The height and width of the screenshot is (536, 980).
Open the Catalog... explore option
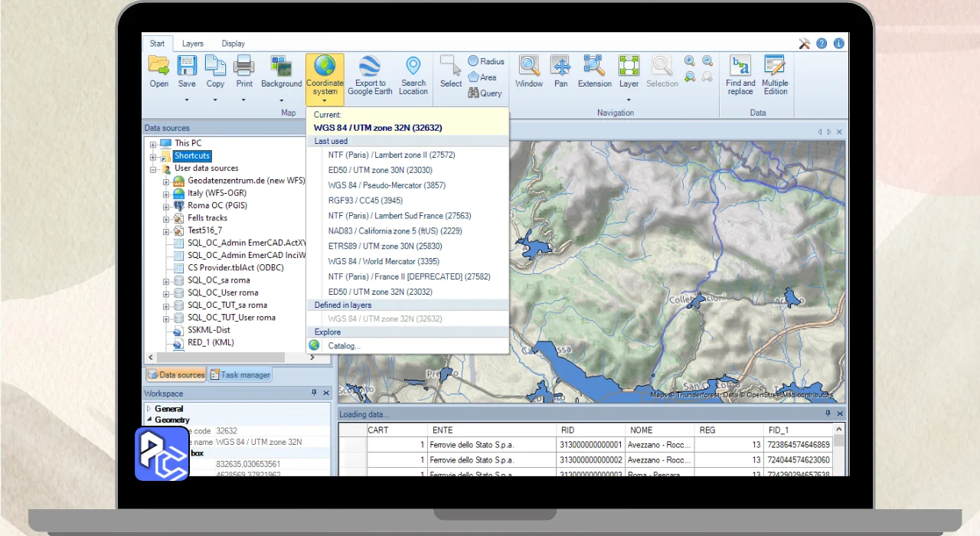tap(344, 346)
